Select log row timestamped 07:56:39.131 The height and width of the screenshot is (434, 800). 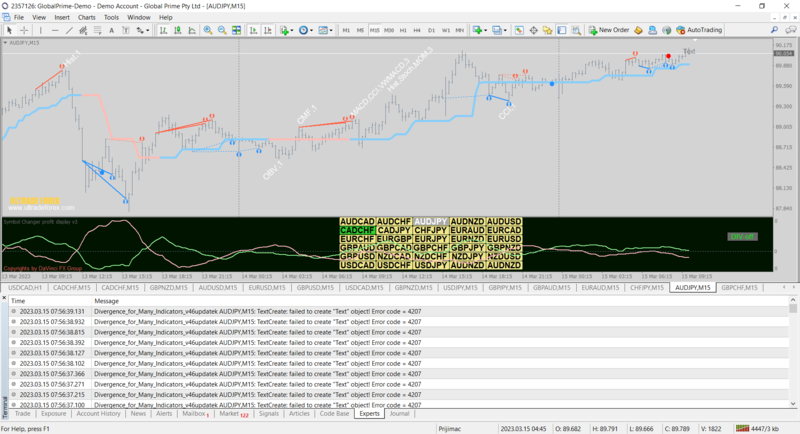[399, 312]
